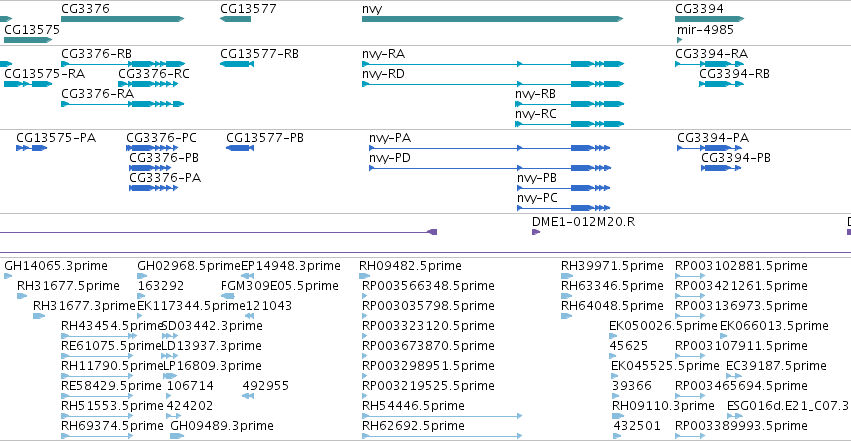This screenshot has height=441, width=851.
Task: Click the CG3394 gene label
Action: point(699,9)
